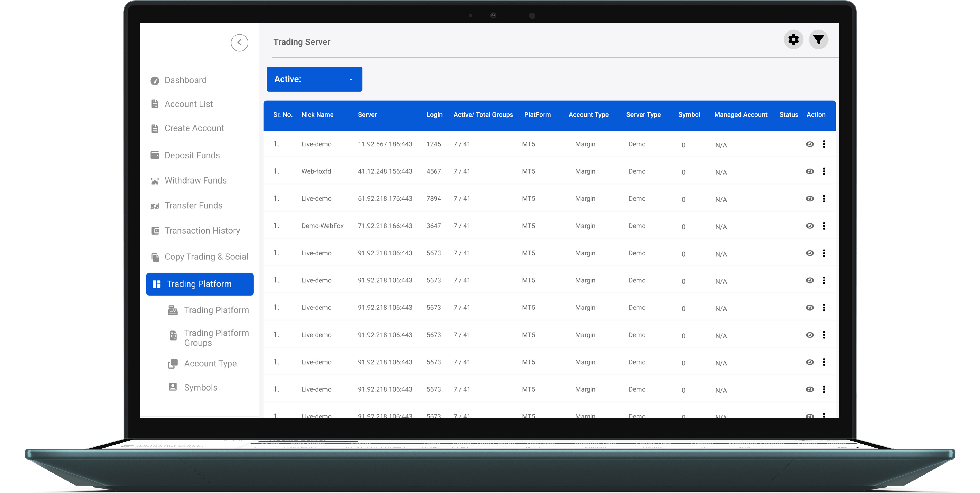
Task: Click the Create Account sidebar link
Action: (x=194, y=128)
